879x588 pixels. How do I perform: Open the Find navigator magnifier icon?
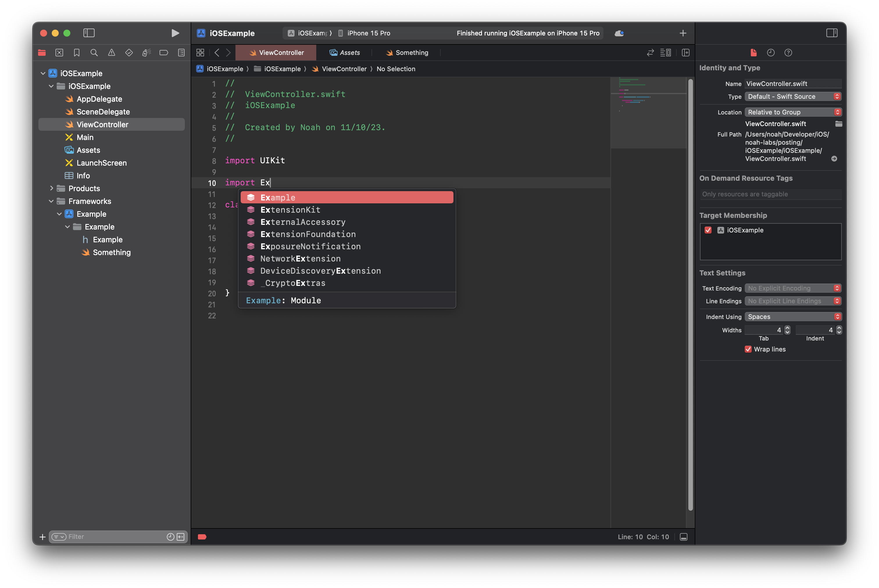(94, 53)
